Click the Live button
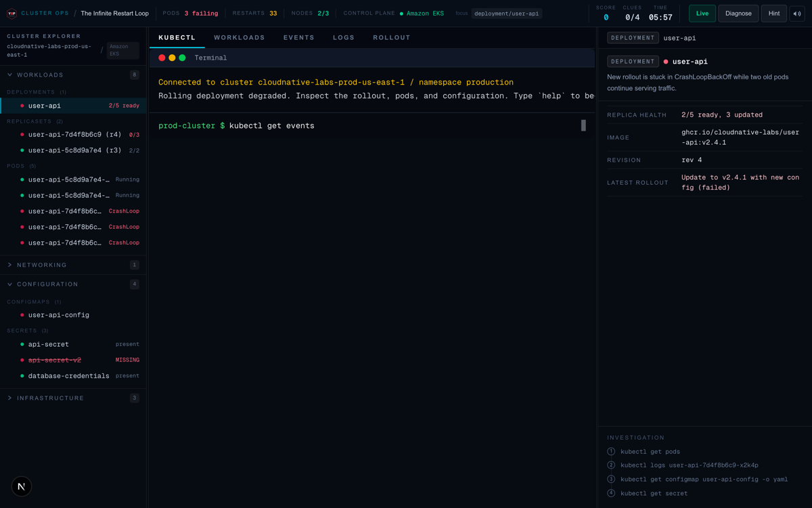 (x=702, y=14)
